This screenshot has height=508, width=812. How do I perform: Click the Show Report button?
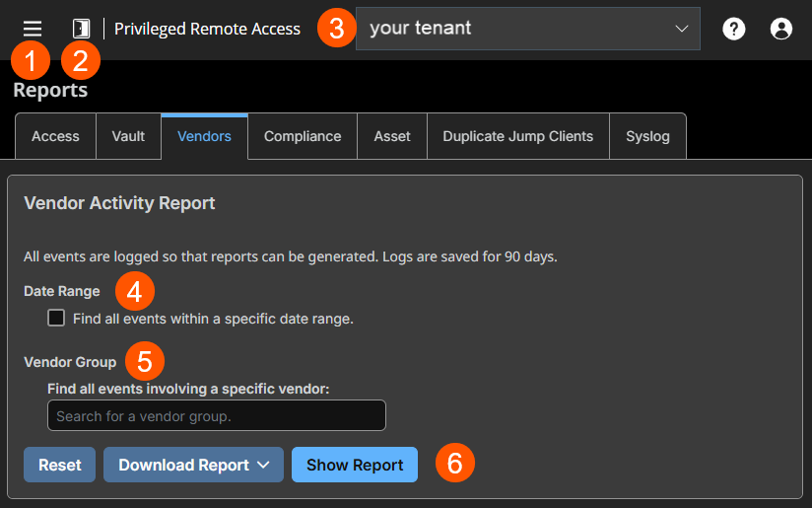(x=355, y=465)
